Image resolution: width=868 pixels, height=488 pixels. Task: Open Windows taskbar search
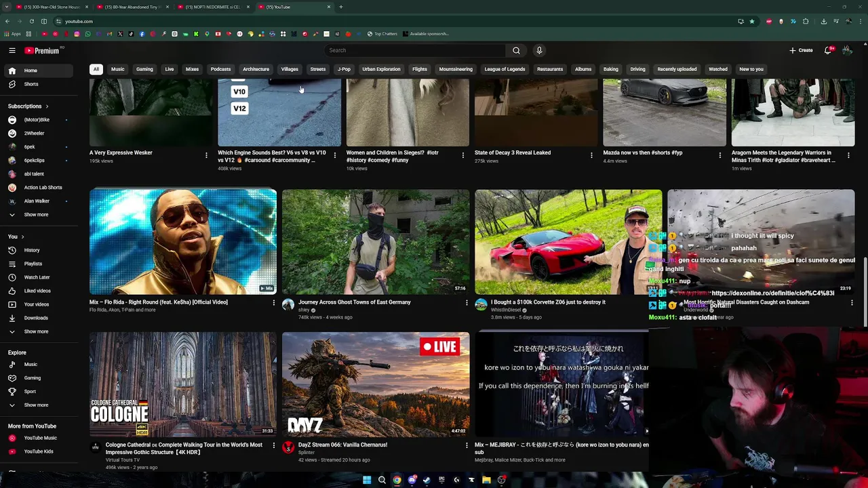(382, 480)
